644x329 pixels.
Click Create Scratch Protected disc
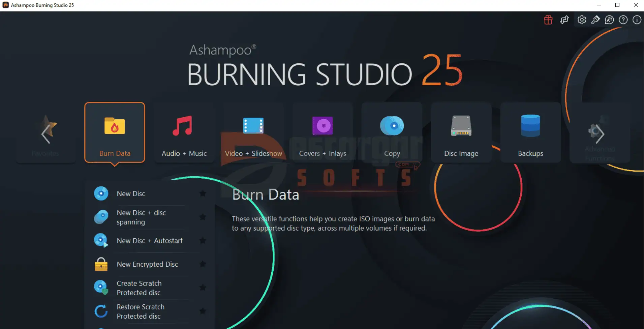coord(139,288)
